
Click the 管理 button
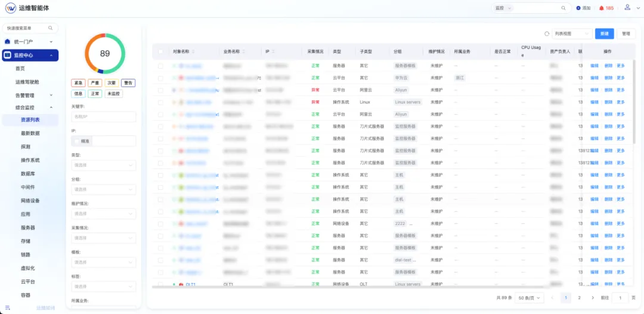pos(626,33)
